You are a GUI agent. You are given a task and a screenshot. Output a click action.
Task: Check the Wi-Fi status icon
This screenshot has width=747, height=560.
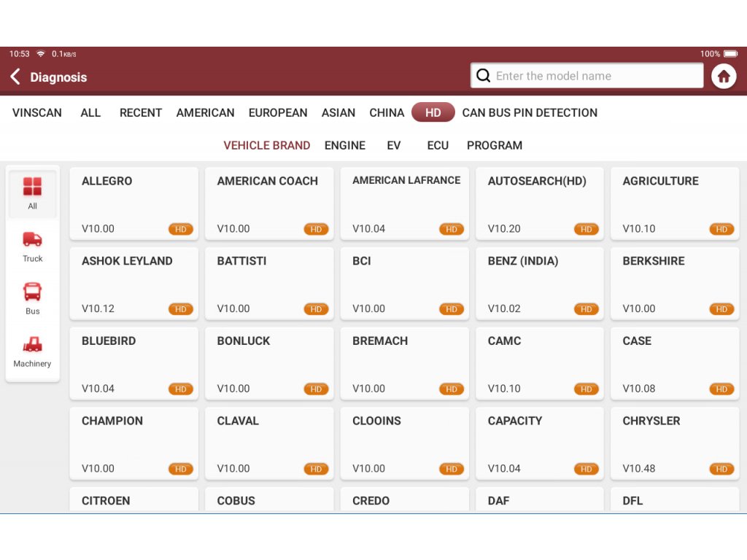[x=41, y=54]
